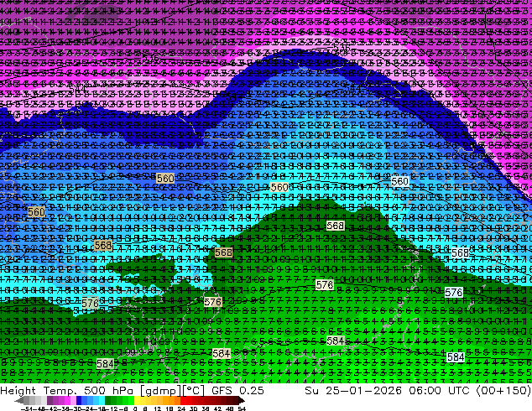Select the 'GFS 0.25' model label

237,391
